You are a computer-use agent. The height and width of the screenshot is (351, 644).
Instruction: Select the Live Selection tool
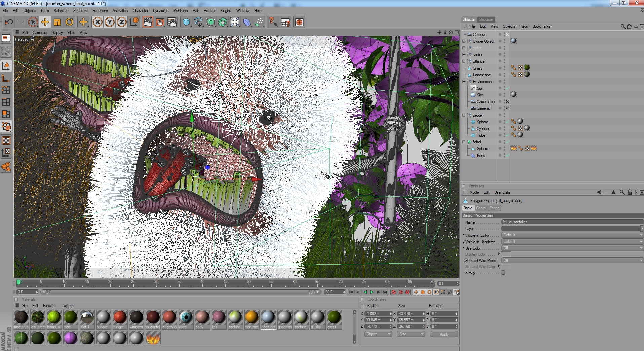point(33,22)
